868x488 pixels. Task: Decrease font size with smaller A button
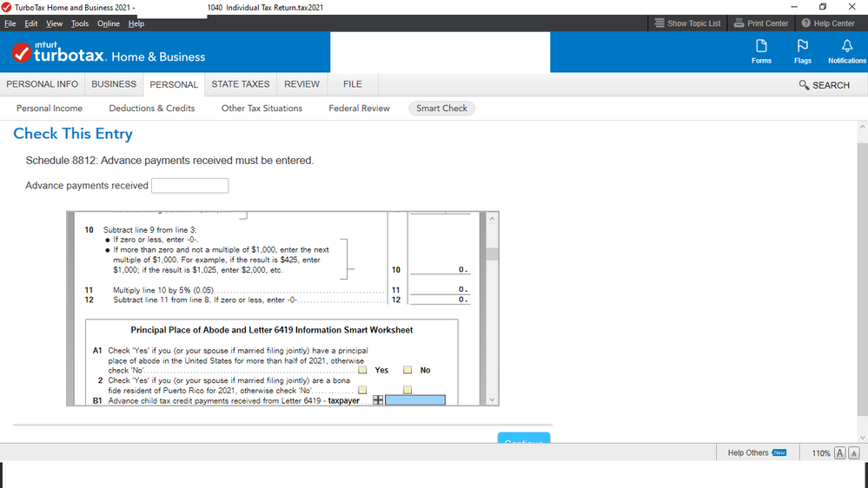coord(853,452)
